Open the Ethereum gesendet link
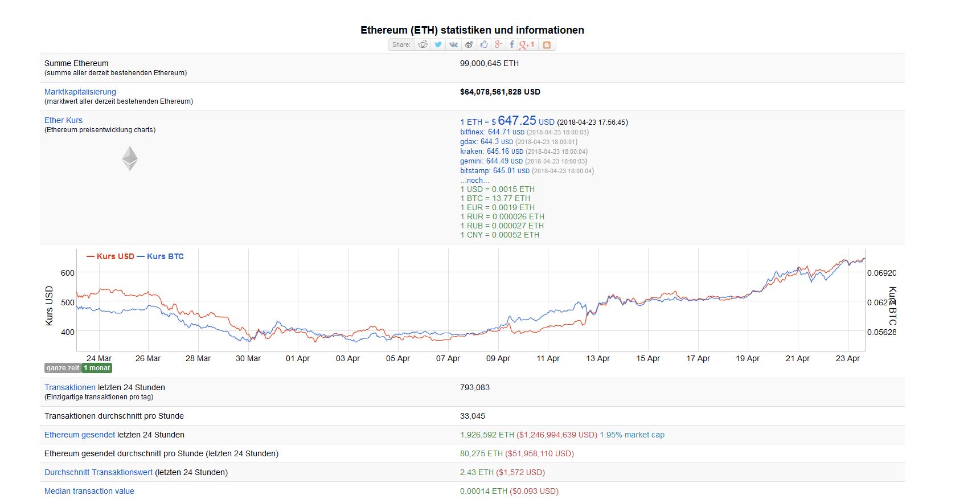Screen dimensions: 980x499 tap(80, 435)
